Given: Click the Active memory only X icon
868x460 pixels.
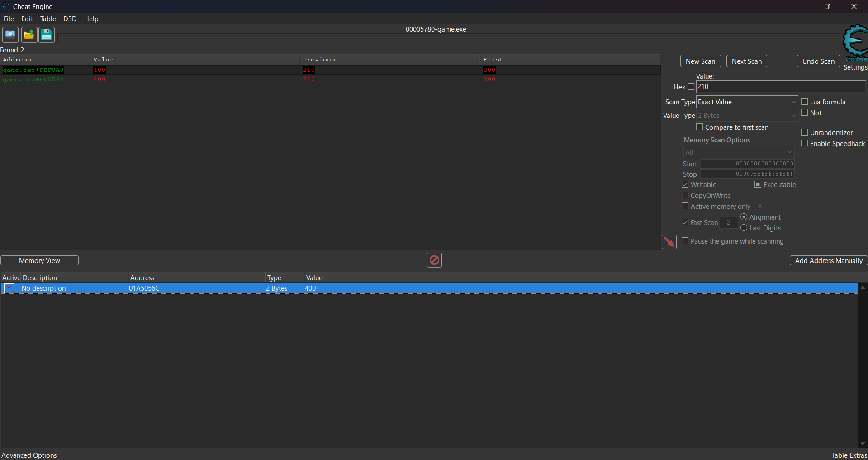Looking at the screenshot, I should (x=760, y=207).
